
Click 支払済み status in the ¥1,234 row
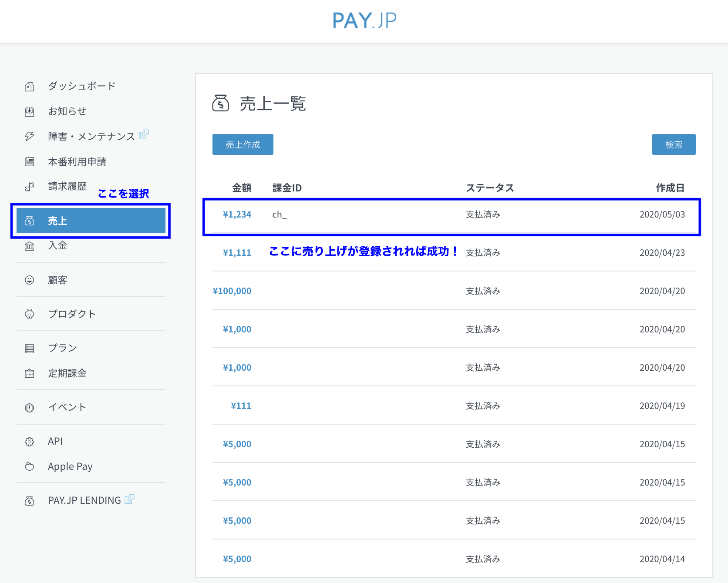(483, 214)
